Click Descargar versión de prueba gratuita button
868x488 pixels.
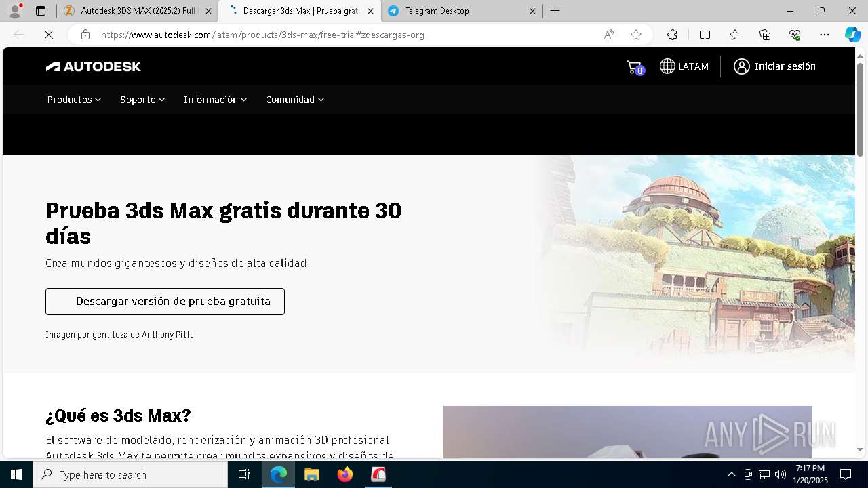pyautogui.click(x=165, y=302)
